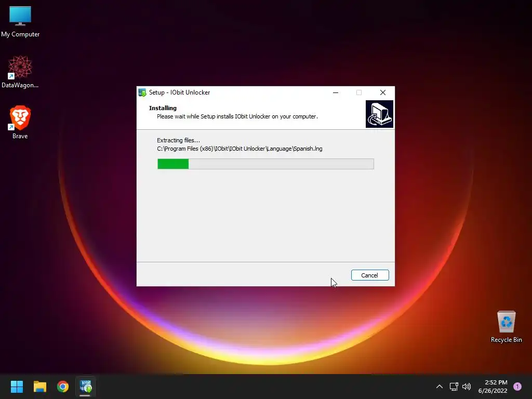Click the installer computer logo image
532x399 pixels.
tap(379, 114)
